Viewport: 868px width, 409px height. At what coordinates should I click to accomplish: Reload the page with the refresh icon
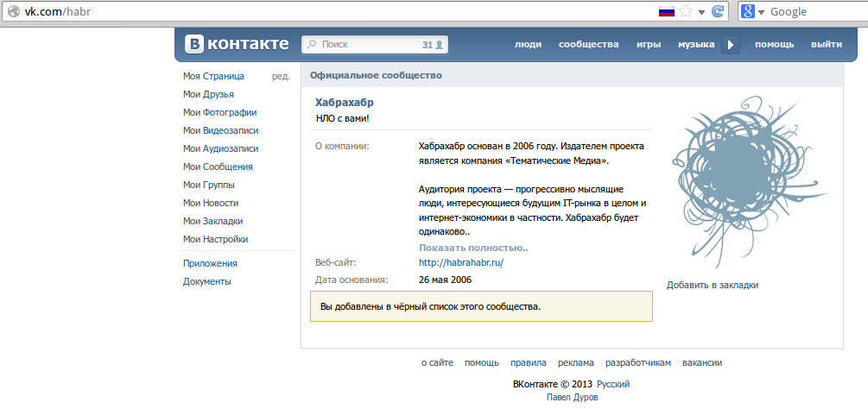(x=718, y=11)
